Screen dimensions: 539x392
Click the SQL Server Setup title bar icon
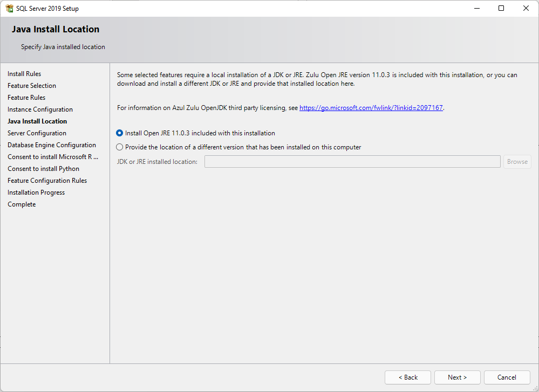tap(9, 8)
